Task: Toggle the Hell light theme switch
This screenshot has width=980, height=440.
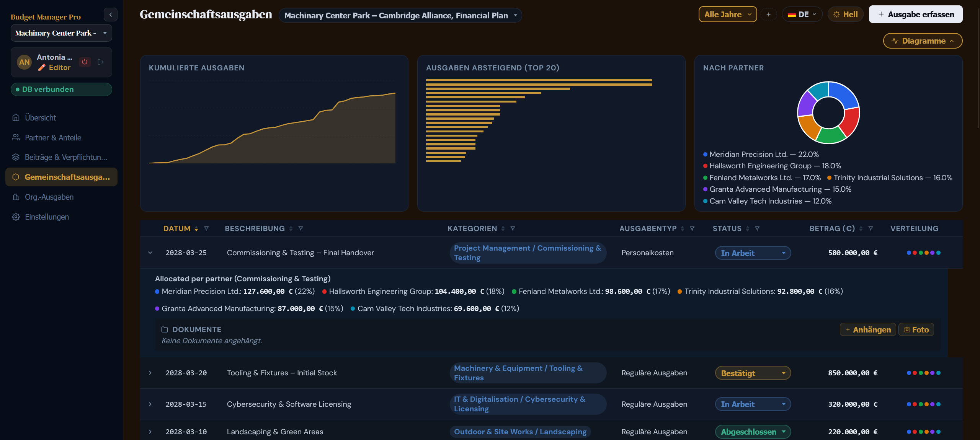Action: [x=845, y=15]
